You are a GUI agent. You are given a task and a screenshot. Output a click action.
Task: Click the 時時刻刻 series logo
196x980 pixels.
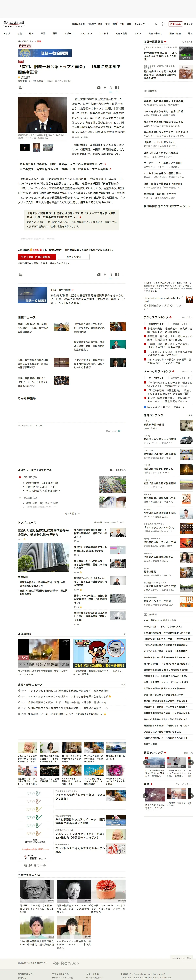(25, 46)
